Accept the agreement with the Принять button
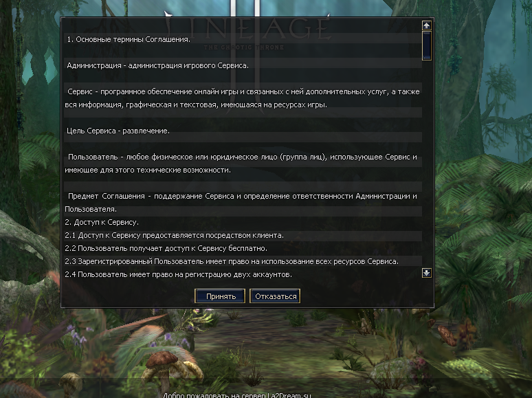The width and height of the screenshot is (532, 398). tap(220, 296)
